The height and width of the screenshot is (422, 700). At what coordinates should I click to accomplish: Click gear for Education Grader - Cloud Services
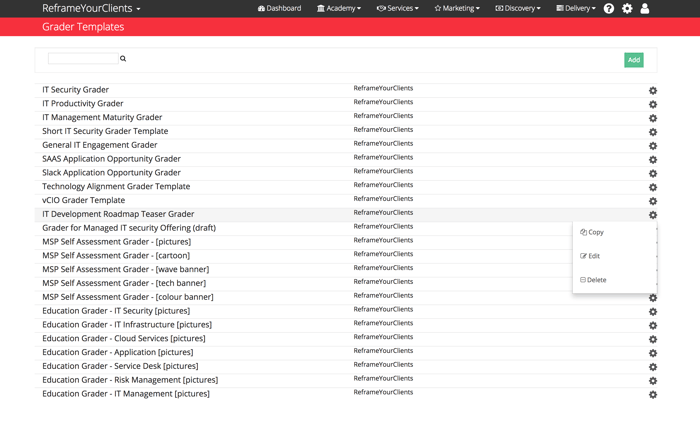(x=653, y=339)
